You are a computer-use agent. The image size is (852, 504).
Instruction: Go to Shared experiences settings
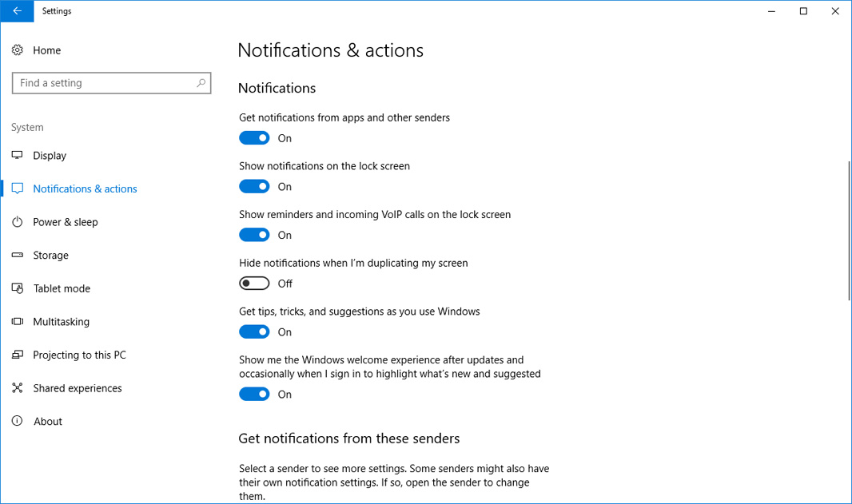[x=78, y=388]
